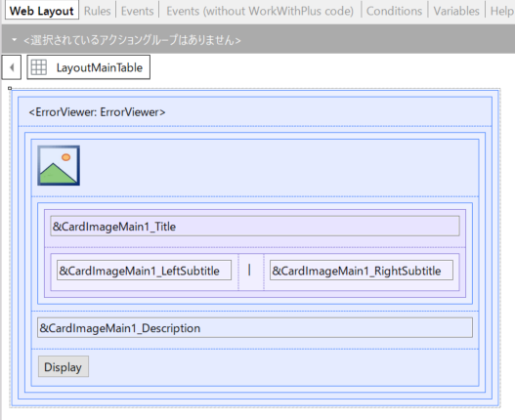Click the back arrow left of LayoutMainTable
Screen dimensions: 515x420
tap(12, 67)
